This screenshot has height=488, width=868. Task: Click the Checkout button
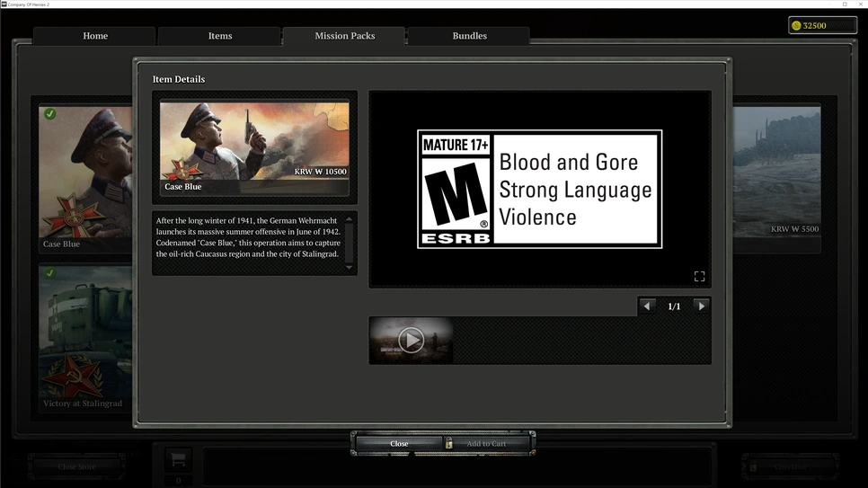click(x=791, y=466)
